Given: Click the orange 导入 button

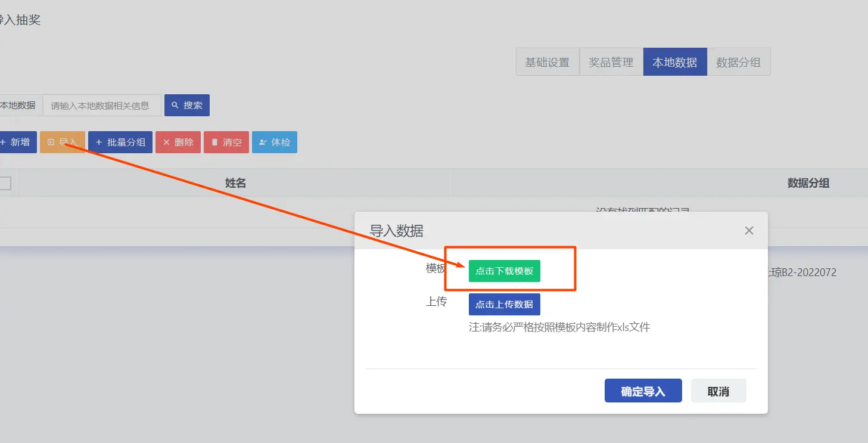Looking at the screenshot, I should (x=63, y=142).
